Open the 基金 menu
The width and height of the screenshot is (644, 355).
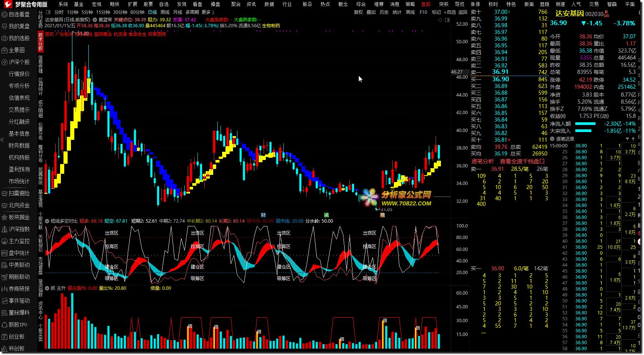click(x=79, y=4)
